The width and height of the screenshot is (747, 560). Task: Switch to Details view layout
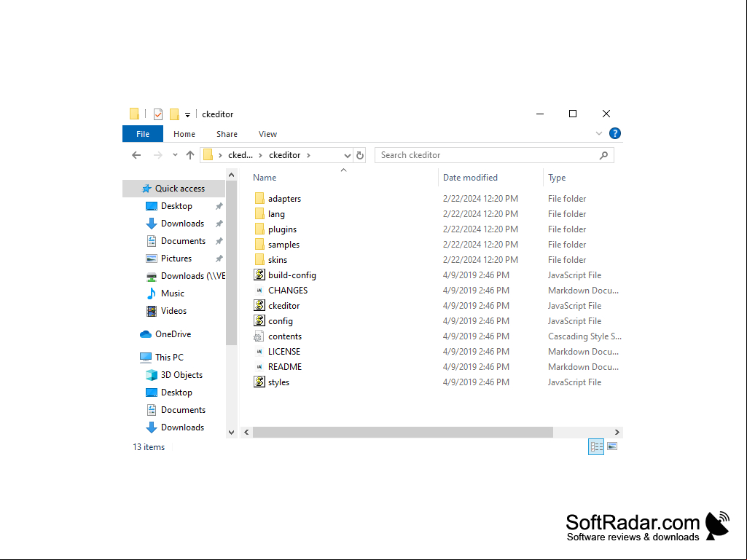(596, 446)
